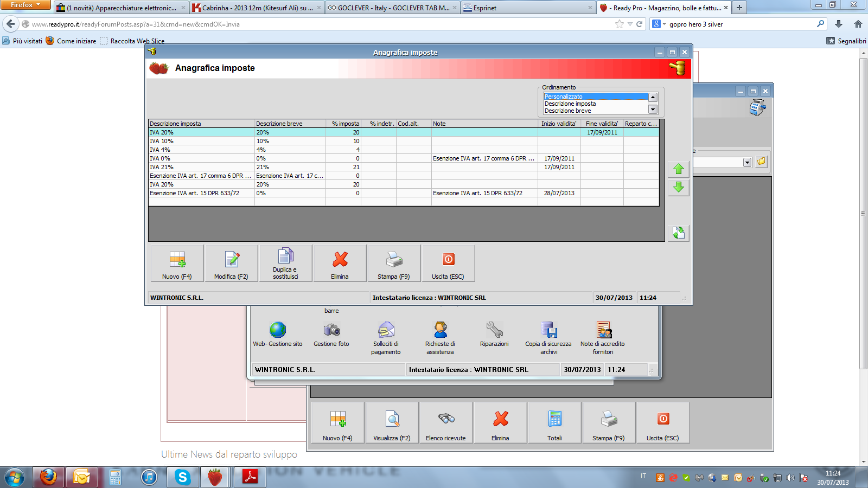Open Raccolta Web Slice bookmark

point(132,41)
